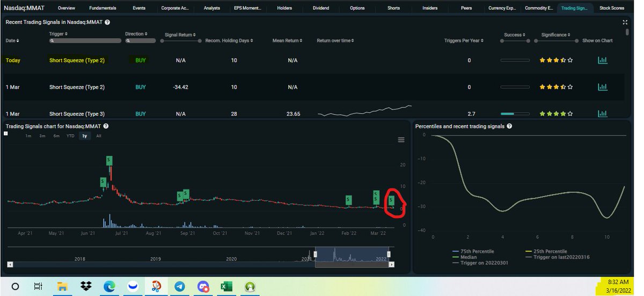
Task: Open the green round app on taskbar
Action: [250, 286]
